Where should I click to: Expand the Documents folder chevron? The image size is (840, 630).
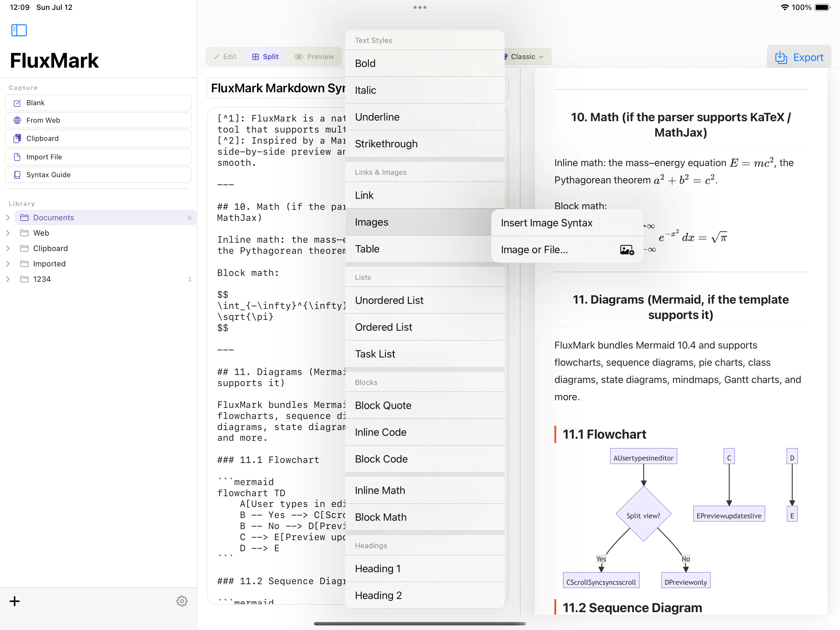pos(8,218)
